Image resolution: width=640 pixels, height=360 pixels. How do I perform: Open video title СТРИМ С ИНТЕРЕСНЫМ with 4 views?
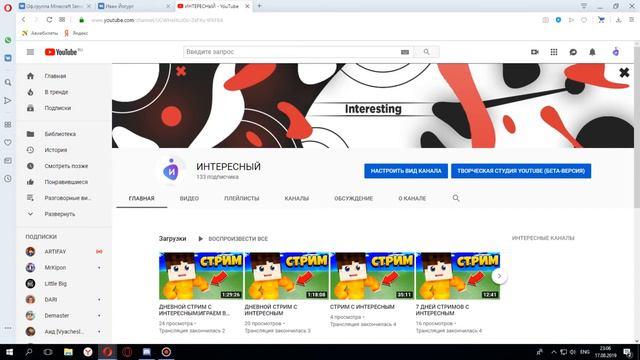362,307
